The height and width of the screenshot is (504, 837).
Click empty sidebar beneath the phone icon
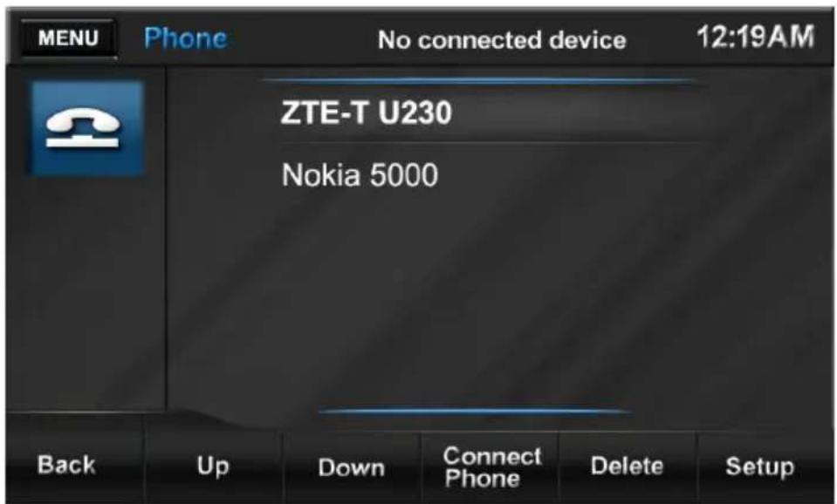[86, 293]
